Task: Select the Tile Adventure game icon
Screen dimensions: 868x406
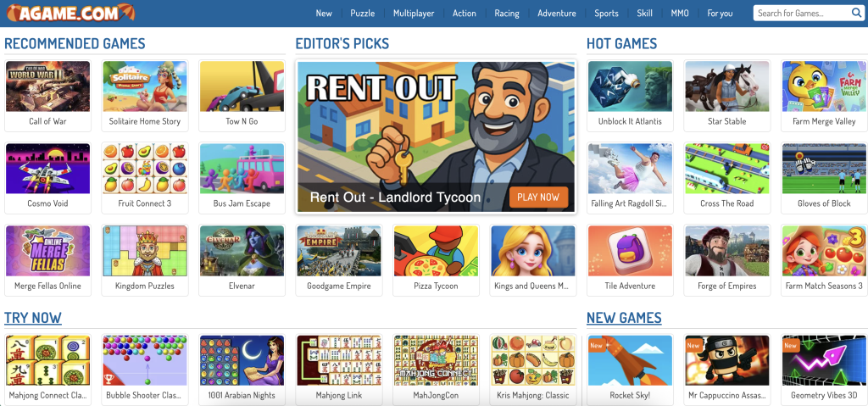Action: pyautogui.click(x=630, y=251)
